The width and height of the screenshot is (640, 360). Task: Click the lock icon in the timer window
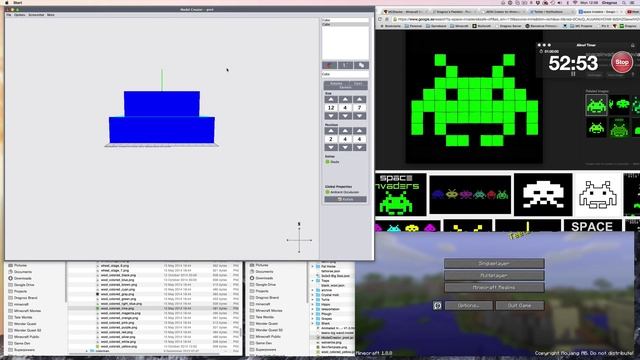pyautogui.click(x=633, y=45)
